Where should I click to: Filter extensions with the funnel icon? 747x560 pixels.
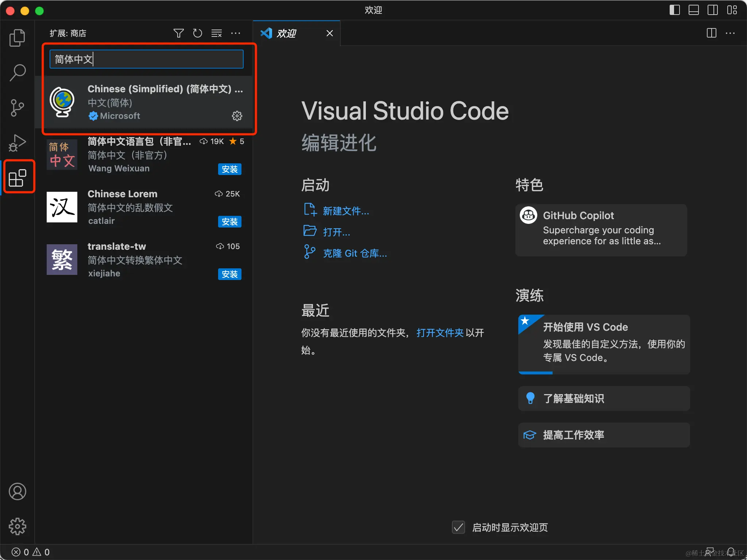click(178, 33)
